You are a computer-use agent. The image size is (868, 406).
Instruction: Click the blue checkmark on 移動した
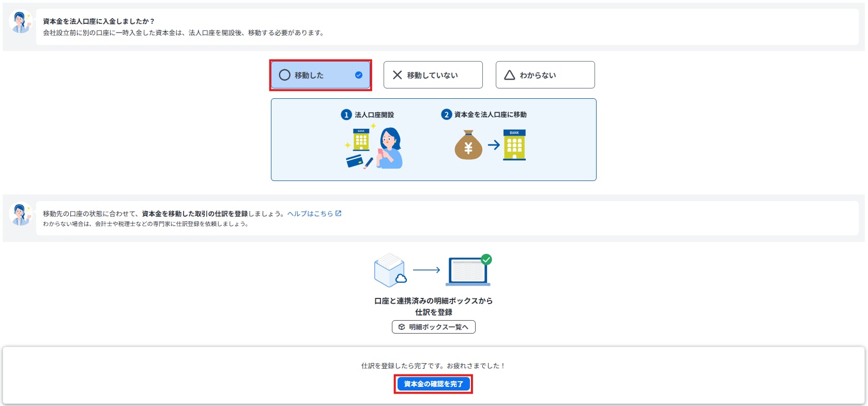pyautogui.click(x=358, y=75)
